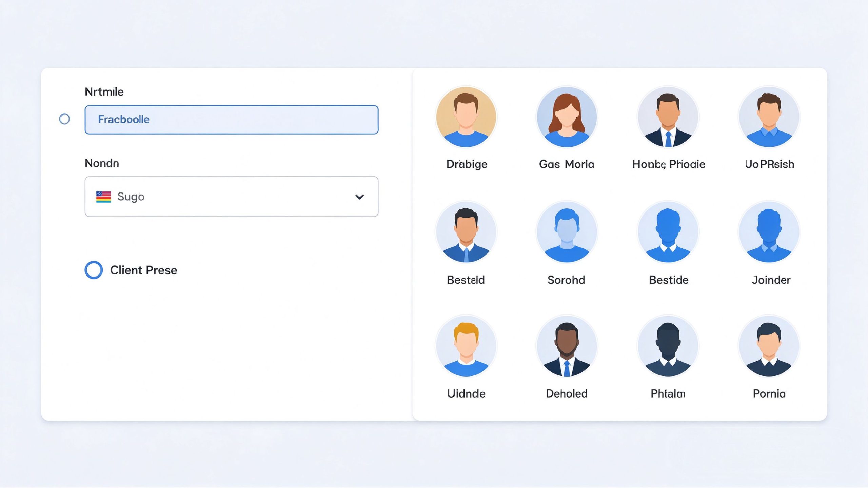
Task: Enable the Client Prese radio option
Action: click(x=94, y=270)
